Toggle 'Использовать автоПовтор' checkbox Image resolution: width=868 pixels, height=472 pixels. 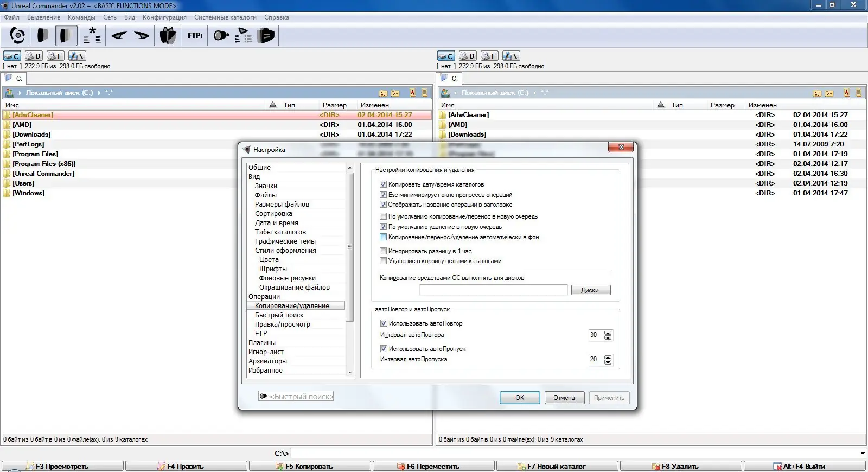pos(384,323)
